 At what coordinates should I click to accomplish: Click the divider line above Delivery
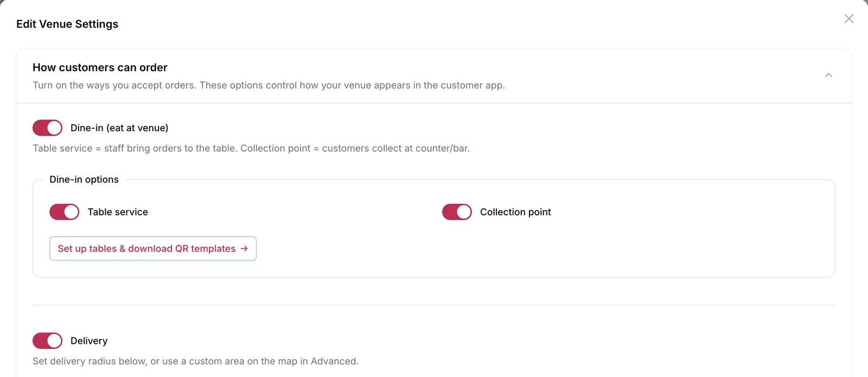click(434, 305)
